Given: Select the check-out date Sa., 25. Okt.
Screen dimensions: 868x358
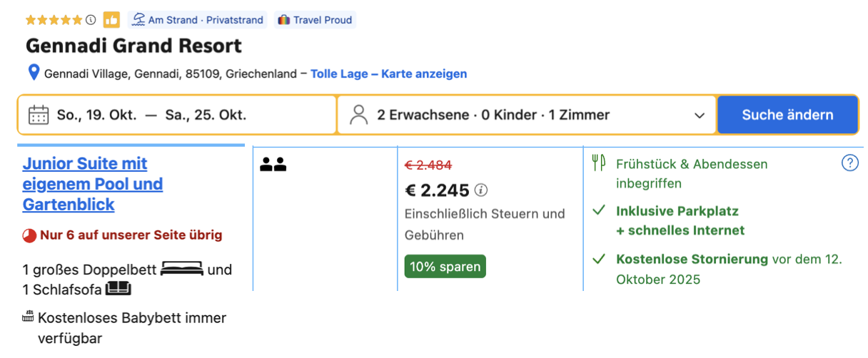Looking at the screenshot, I should point(206,115).
